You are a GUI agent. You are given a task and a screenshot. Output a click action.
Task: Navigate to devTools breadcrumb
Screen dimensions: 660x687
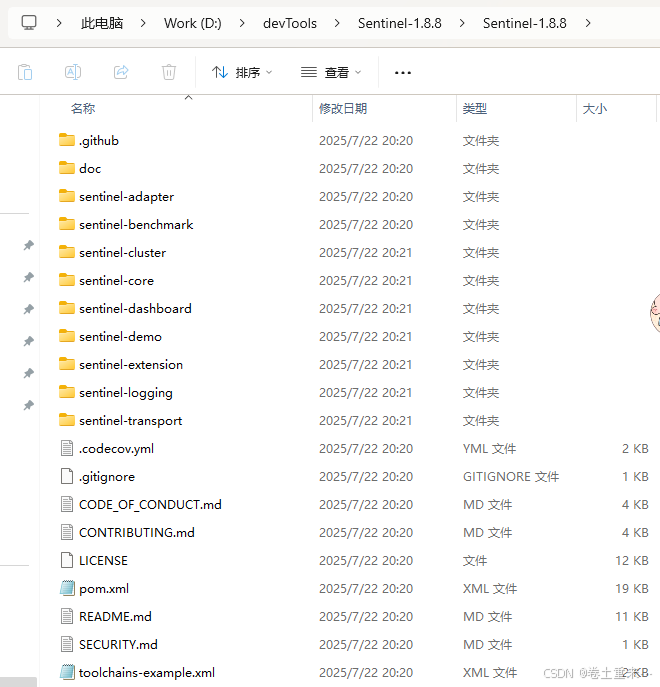click(x=290, y=23)
